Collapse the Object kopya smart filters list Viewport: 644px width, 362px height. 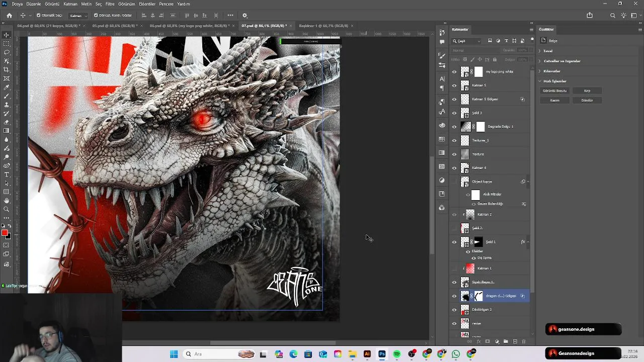(528, 182)
